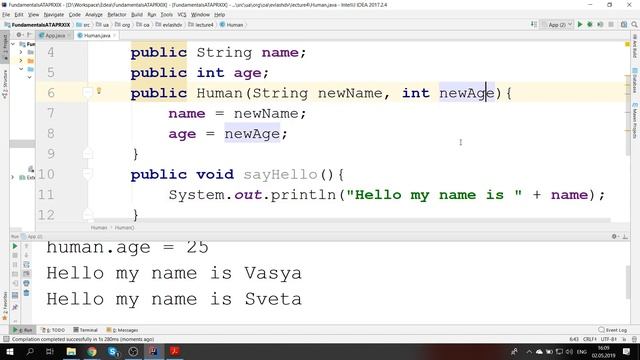Open the Favorites side panel
The image size is (640, 360).
(x=5, y=306)
